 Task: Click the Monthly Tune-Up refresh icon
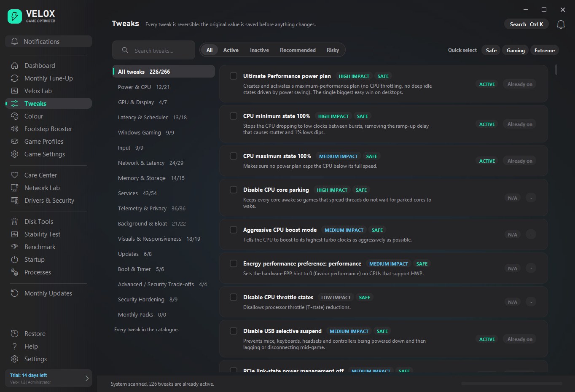(x=15, y=78)
